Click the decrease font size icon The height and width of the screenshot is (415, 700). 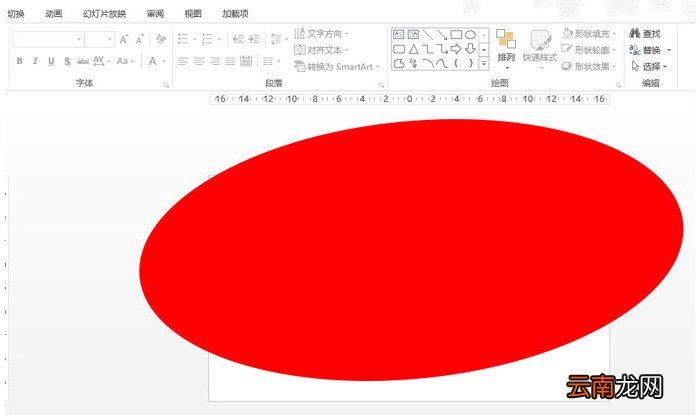click(x=140, y=39)
